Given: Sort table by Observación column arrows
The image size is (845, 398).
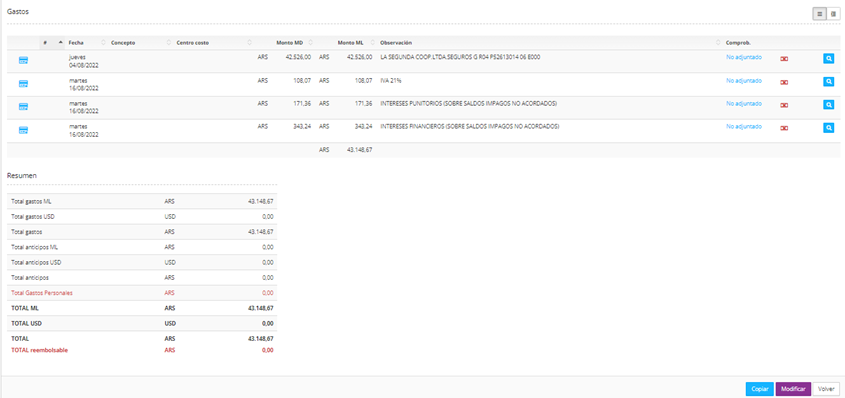Looking at the screenshot, I should [718, 43].
